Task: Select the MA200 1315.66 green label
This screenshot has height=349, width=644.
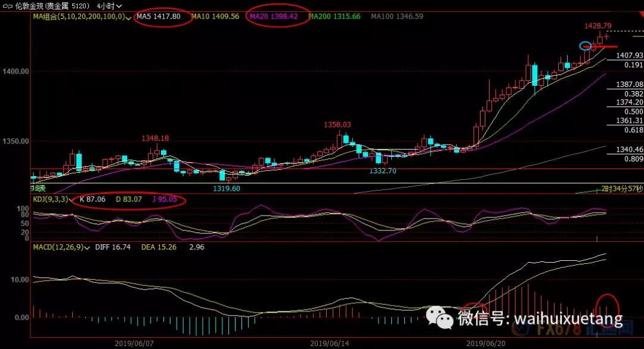Action: 339,17
